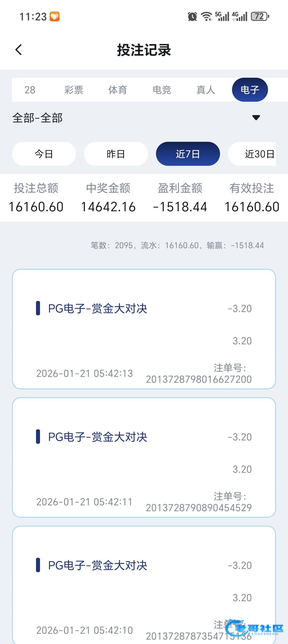Viewport: 288px width, 644px height.
Task: Tap the alarm clock status icon
Action: pos(192,17)
